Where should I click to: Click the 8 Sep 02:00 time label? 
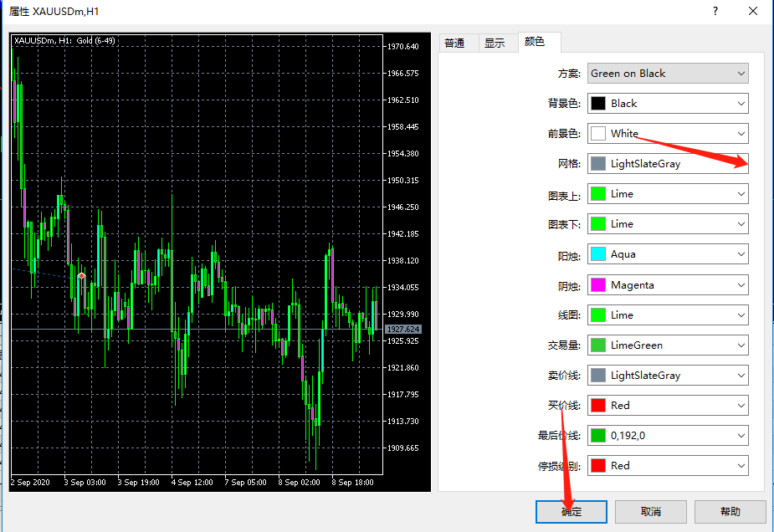click(299, 482)
